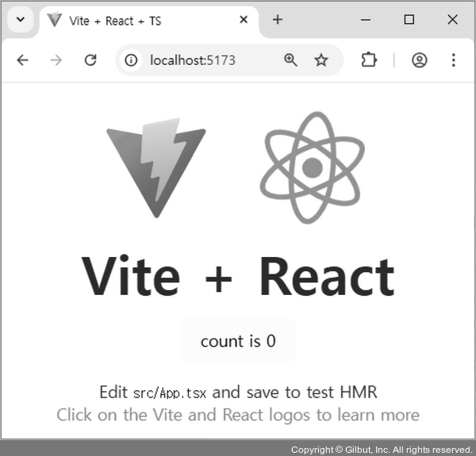Bookmark this page with the star
This screenshot has width=476, height=456.
(321, 60)
